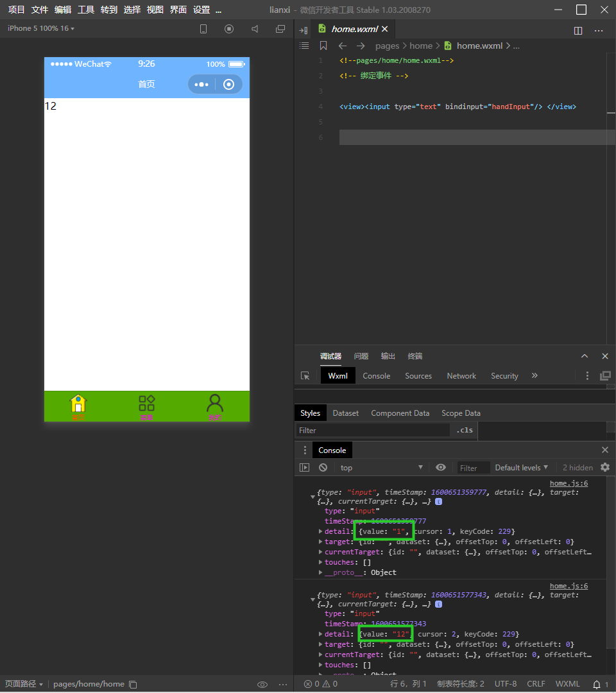Close the Console drawer
The height and width of the screenshot is (693, 616).
coord(605,450)
